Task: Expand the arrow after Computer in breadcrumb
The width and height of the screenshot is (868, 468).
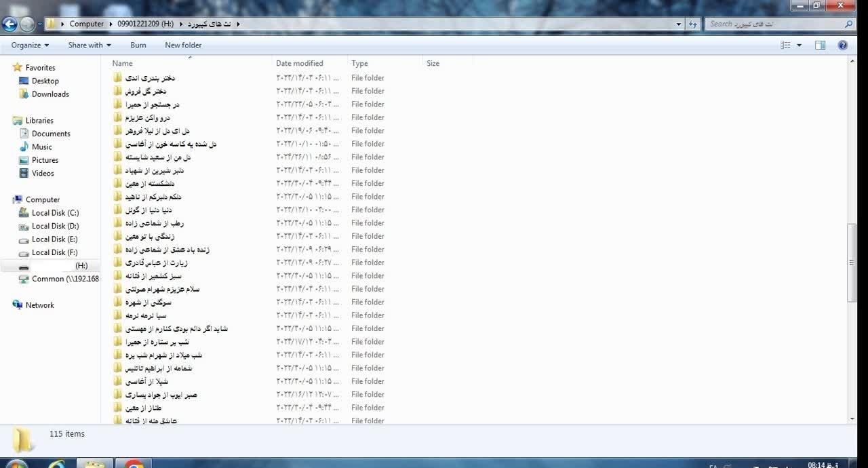Action: [x=111, y=24]
